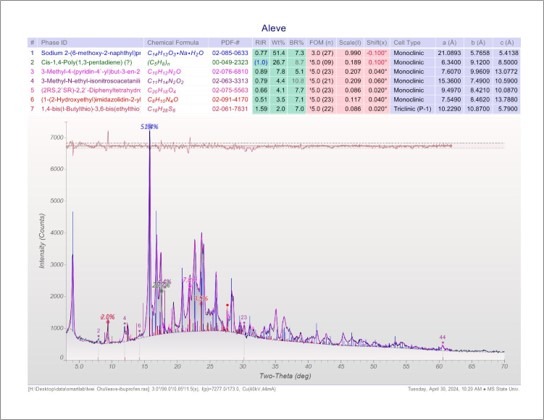This screenshot has height=420, width=544.
Task: Click PDF number 02-075-5563
Action: 230,90
